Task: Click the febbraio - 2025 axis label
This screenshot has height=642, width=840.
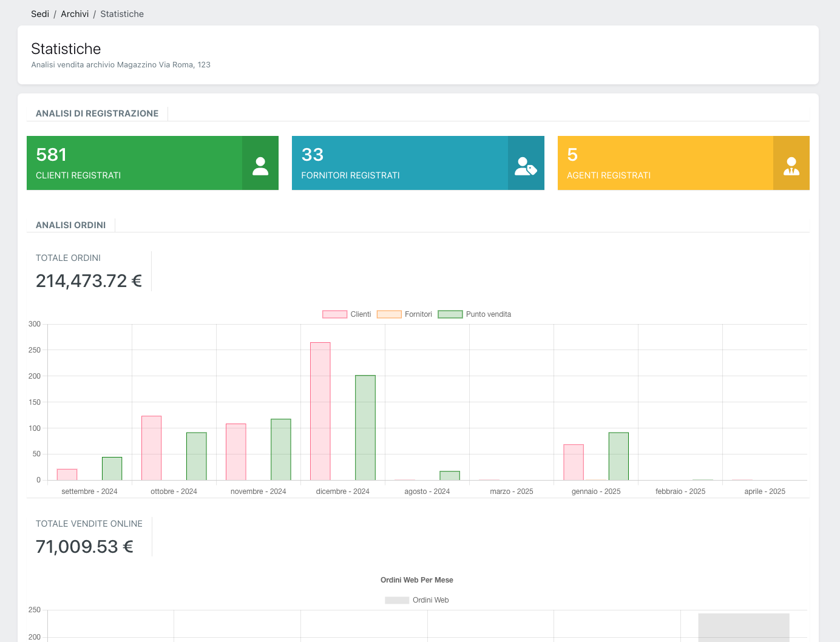Action: 680,492
